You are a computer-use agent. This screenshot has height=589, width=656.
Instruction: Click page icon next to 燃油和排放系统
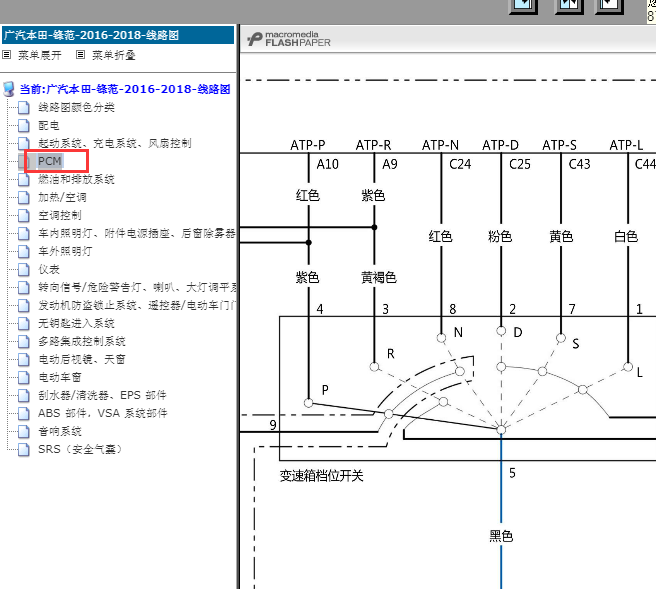pos(24,179)
